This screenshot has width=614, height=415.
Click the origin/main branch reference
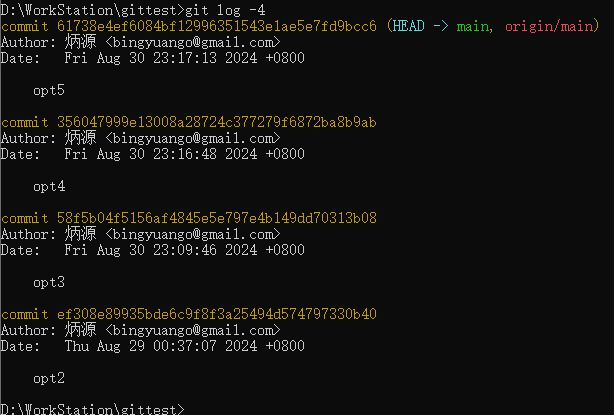coord(549,26)
